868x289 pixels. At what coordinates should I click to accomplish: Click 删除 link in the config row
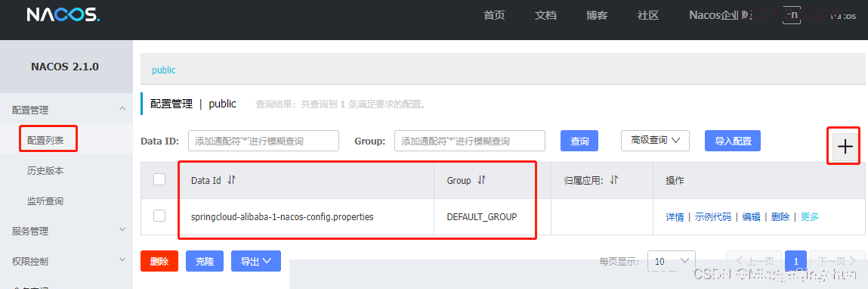coord(780,217)
